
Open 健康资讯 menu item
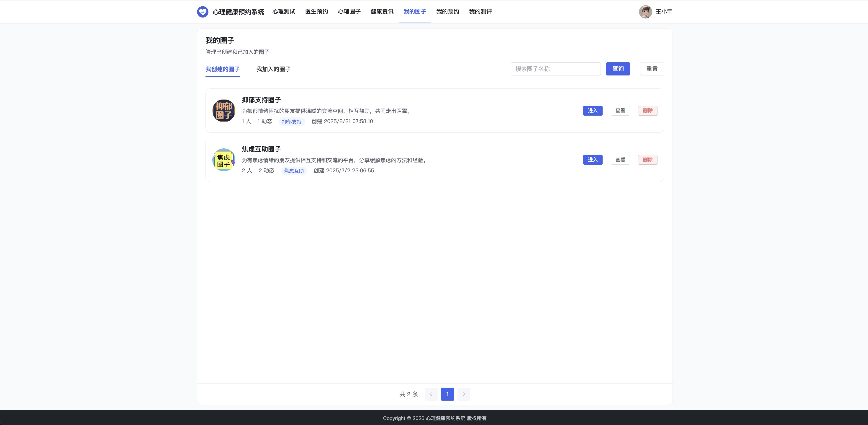click(x=382, y=11)
